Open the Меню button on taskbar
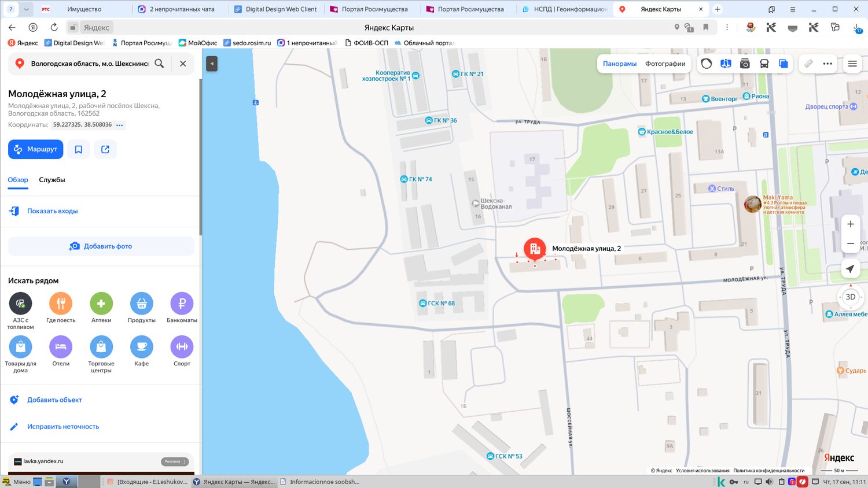This screenshot has height=488, width=868. click(x=17, y=482)
